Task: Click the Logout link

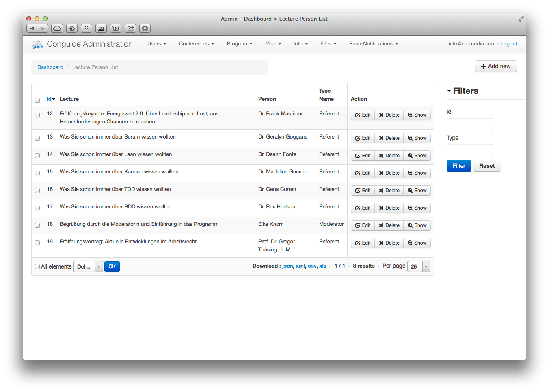Action: (x=509, y=44)
